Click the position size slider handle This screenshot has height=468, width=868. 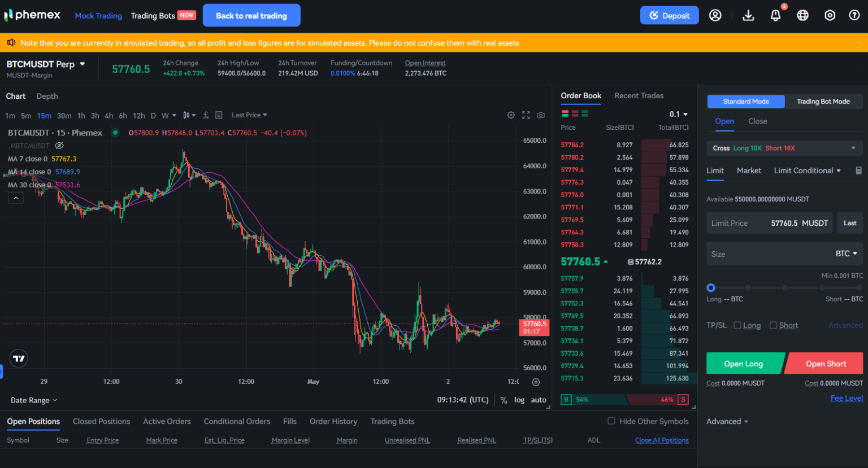tap(711, 288)
